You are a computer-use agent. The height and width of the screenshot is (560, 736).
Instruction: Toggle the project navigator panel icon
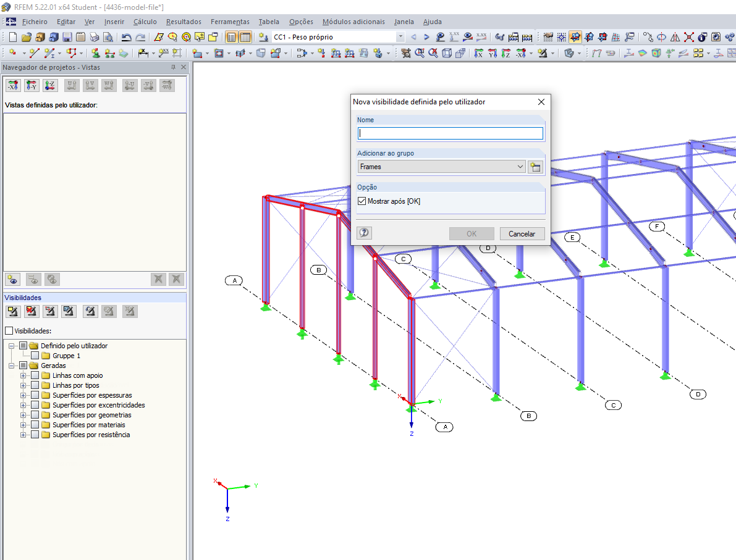[x=231, y=37]
